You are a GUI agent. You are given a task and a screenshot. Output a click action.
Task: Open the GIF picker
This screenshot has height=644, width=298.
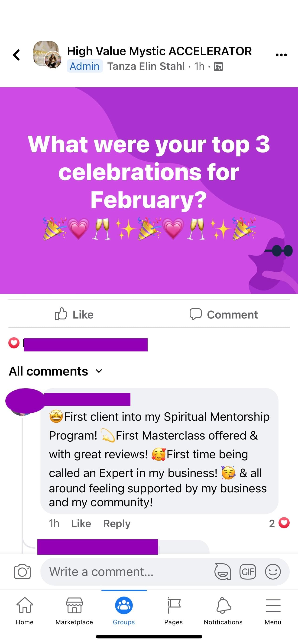point(248,571)
